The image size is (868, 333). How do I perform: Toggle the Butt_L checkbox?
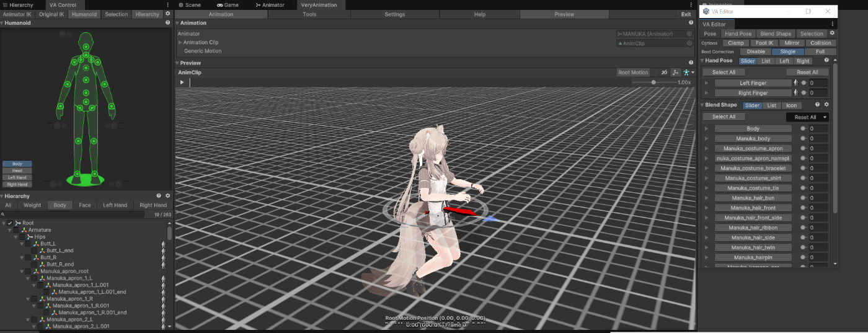coord(29,244)
